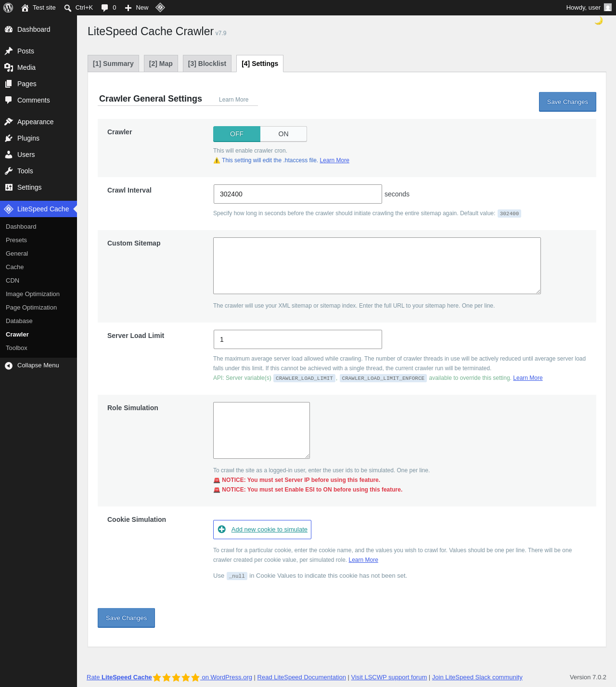
Task: Click the Role Simulation text area
Action: tap(261, 430)
